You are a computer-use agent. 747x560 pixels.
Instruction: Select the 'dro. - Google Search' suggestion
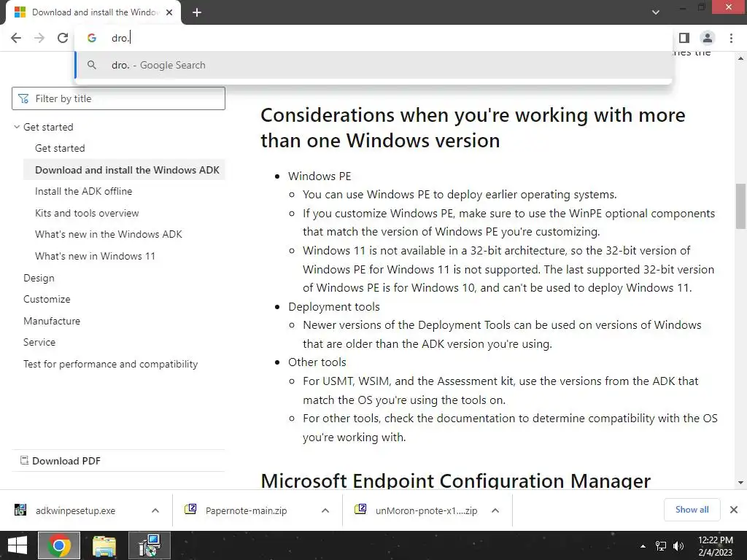[x=373, y=65]
